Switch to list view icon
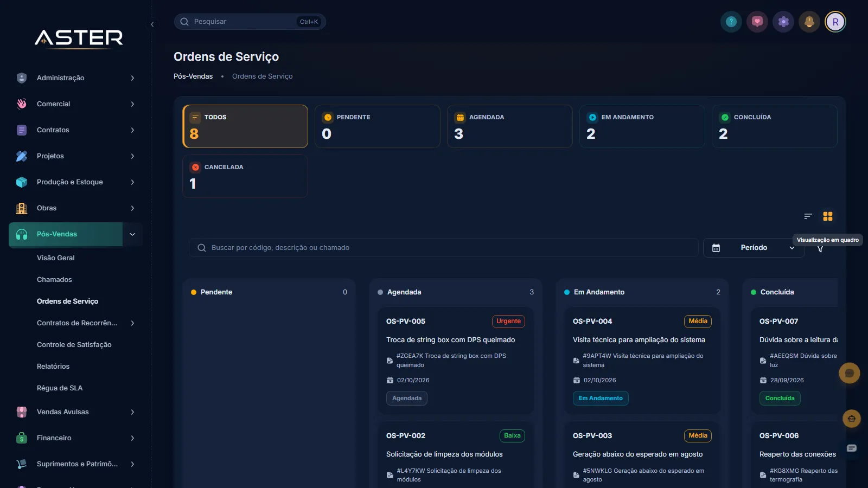Viewport: 868px width, 488px height. pyautogui.click(x=808, y=216)
